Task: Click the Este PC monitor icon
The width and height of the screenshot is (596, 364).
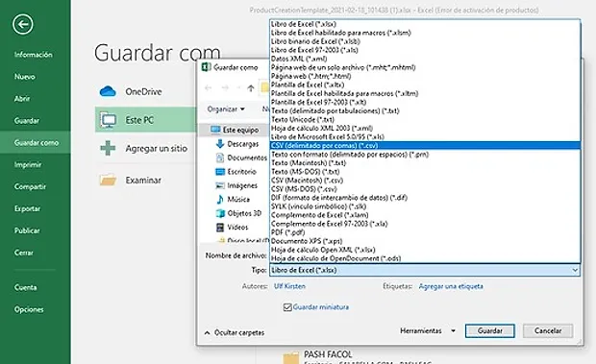Action: point(109,120)
